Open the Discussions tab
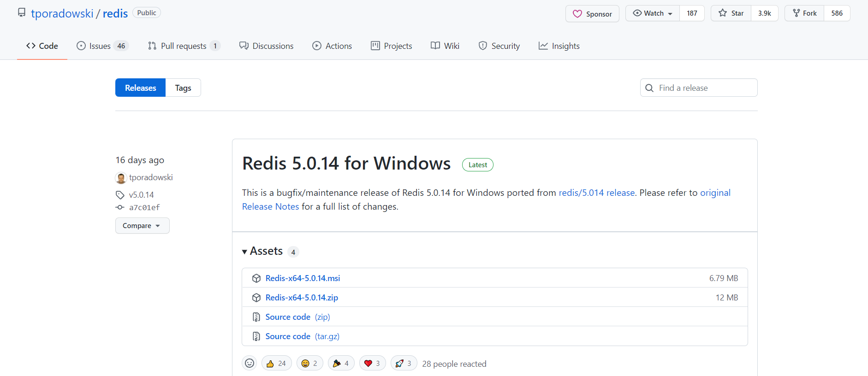The height and width of the screenshot is (376, 868). pyautogui.click(x=266, y=46)
